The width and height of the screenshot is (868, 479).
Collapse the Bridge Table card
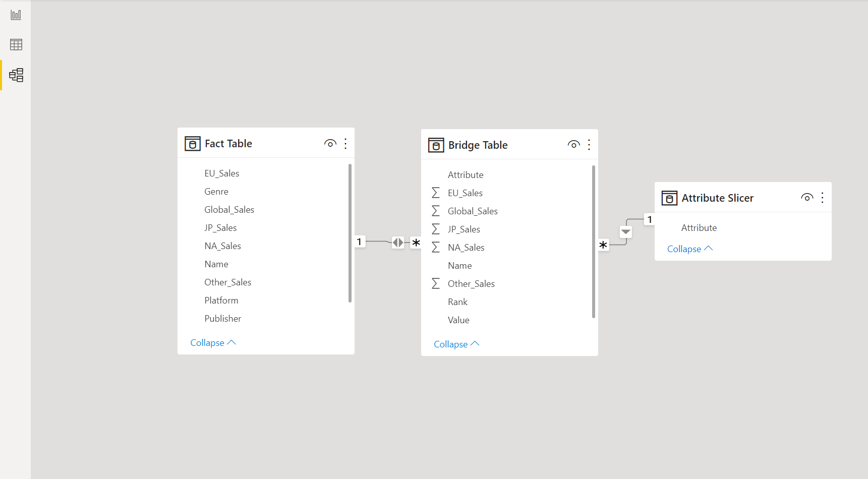point(456,344)
